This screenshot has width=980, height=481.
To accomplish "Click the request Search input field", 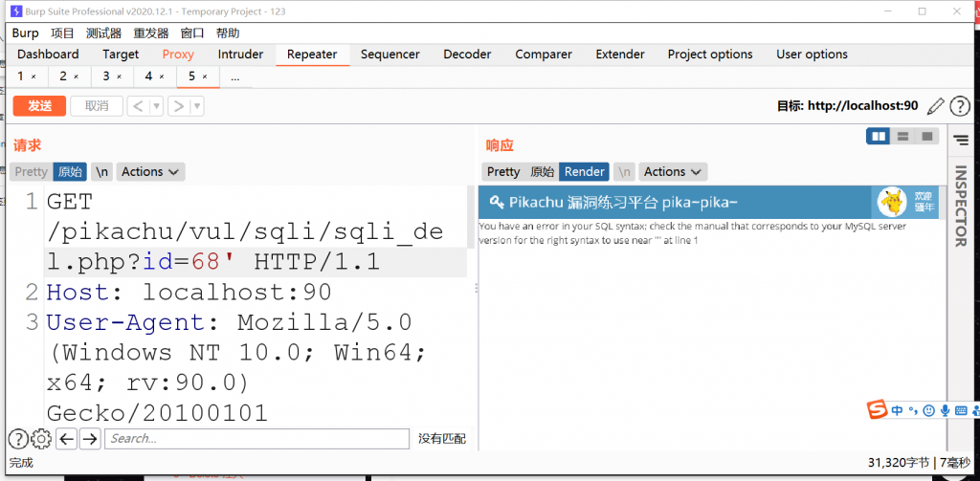I will coord(256,439).
